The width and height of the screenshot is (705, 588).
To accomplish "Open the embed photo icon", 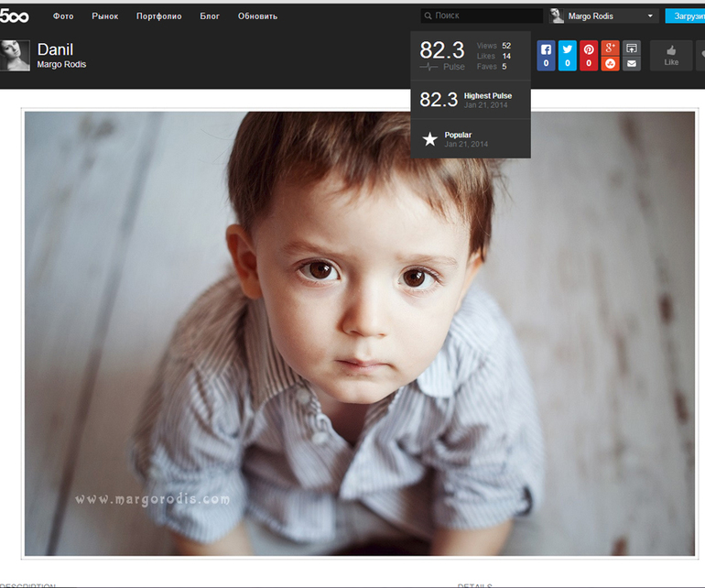I will (x=631, y=49).
